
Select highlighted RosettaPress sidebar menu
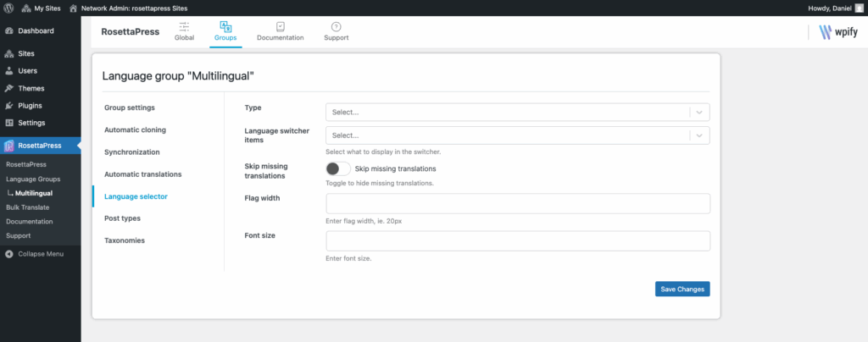coord(41,146)
